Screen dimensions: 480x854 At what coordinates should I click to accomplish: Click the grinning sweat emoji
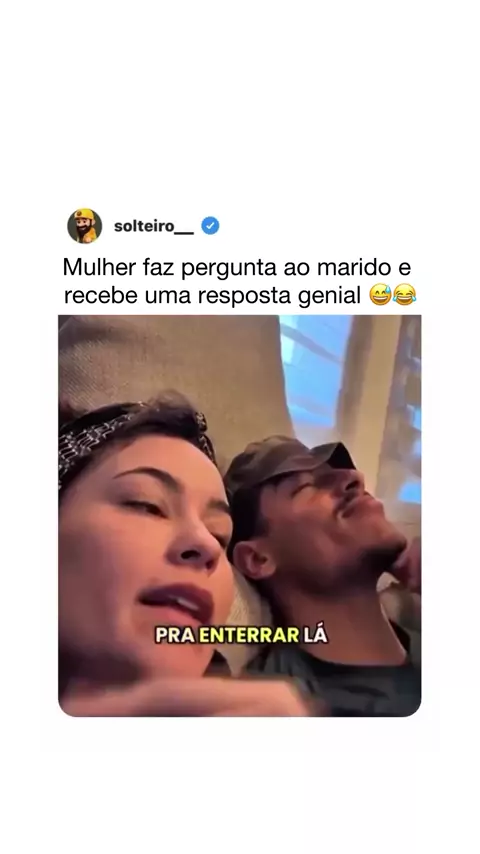click(380, 295)
